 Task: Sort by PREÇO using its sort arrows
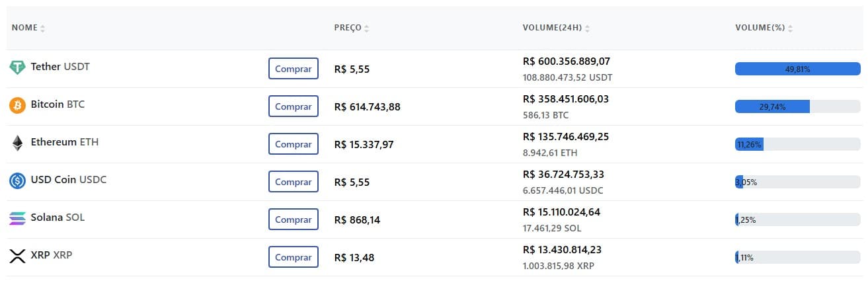pyautogui.click(x=367, y=28)
